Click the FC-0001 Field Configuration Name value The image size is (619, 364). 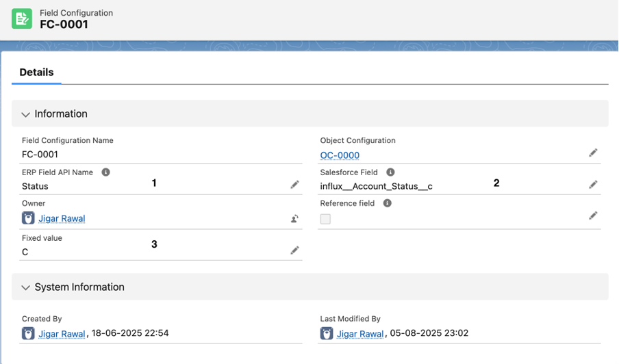[x=40, y=154]
